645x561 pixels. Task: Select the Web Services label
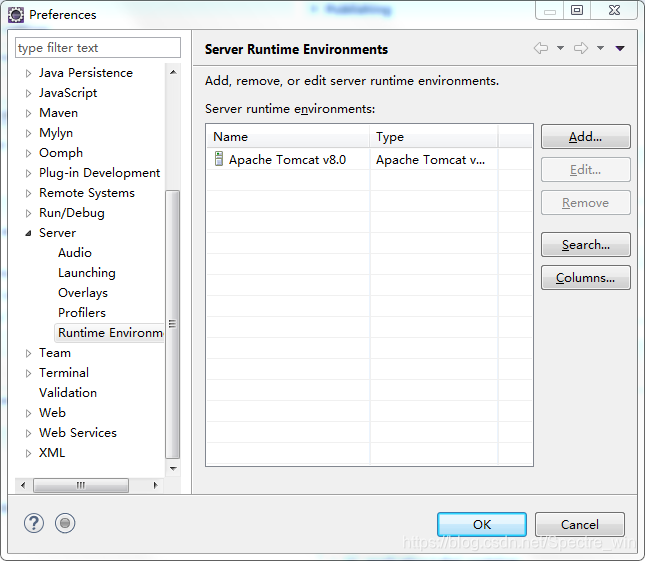coord(78,433)
